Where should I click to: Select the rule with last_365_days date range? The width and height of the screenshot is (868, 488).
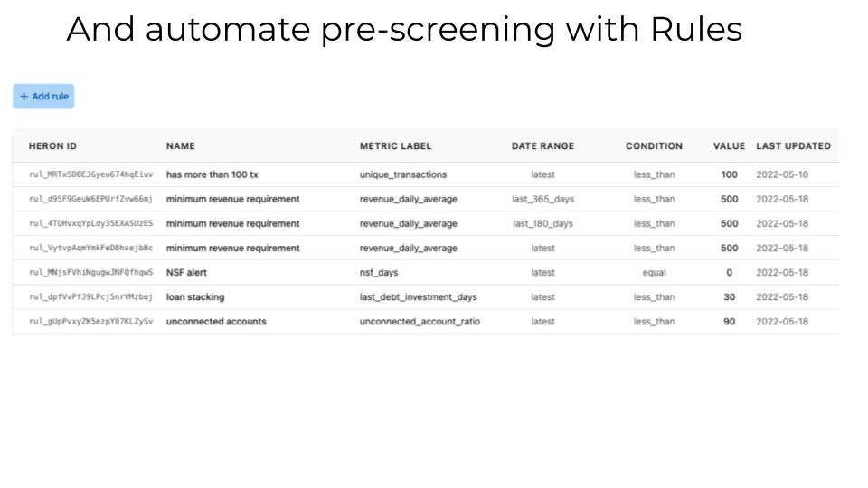point(426,199)
